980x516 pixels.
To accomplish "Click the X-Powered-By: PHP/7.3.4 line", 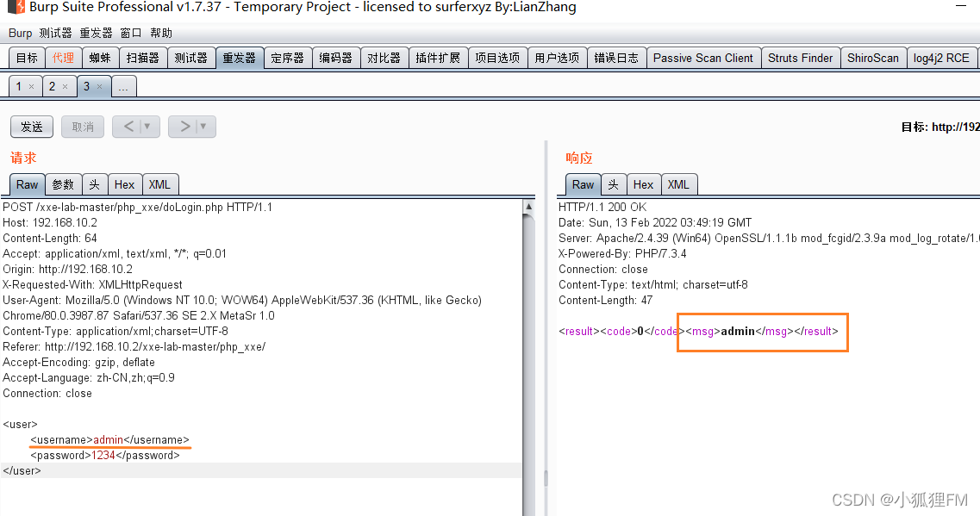I will coord(622,253).
